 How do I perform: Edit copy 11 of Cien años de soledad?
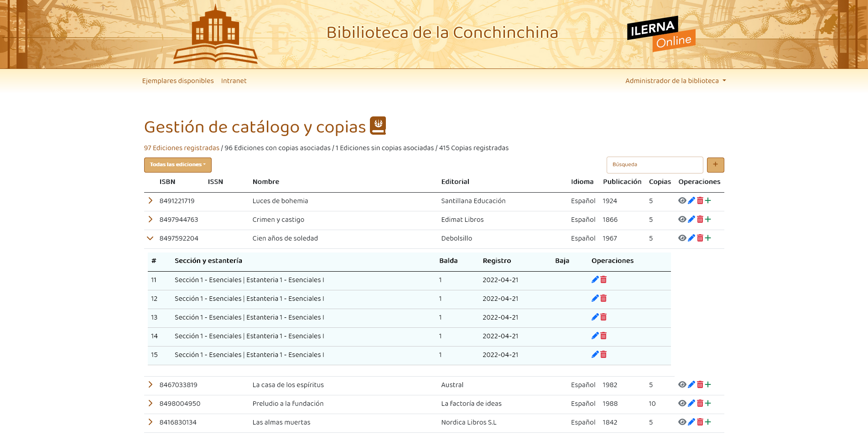[x=595, y=280]
